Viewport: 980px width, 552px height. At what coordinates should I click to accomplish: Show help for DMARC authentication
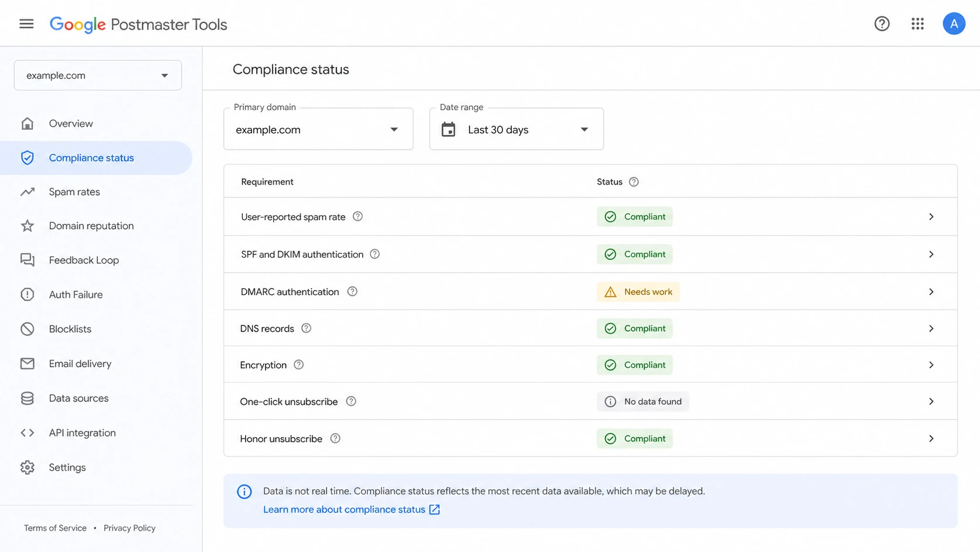[352, 292]
